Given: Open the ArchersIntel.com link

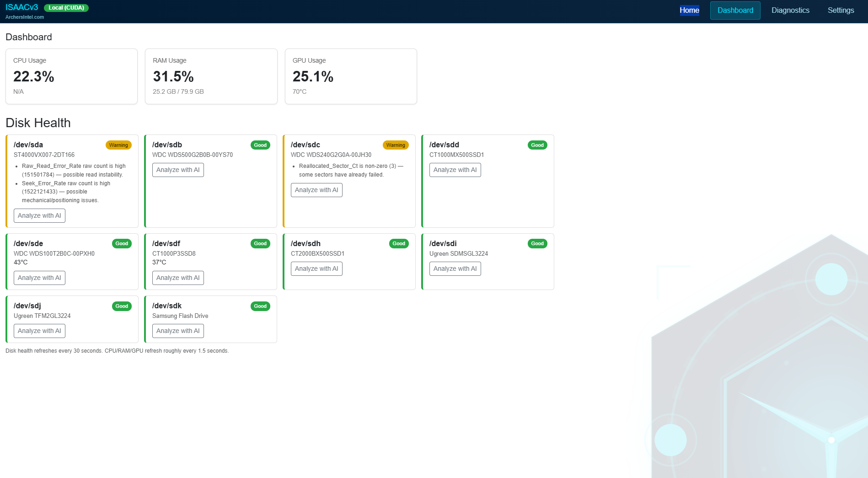Looking at the screenshot, I should [x=25, y=17].
